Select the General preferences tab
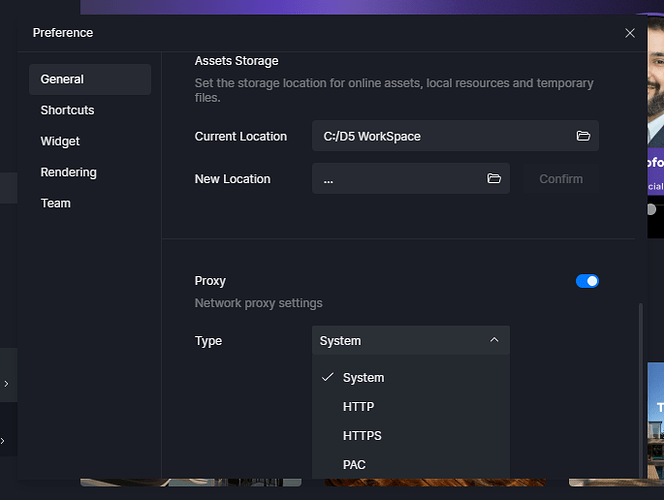 coord(89,79)
